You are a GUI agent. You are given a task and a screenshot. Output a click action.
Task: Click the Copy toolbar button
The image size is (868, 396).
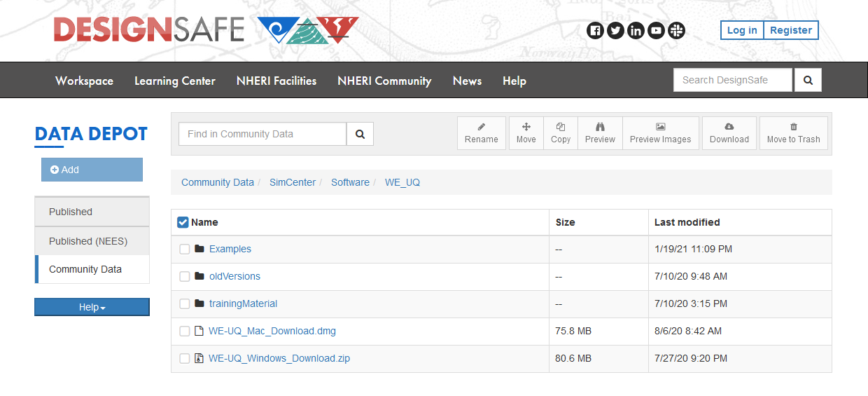561,133
